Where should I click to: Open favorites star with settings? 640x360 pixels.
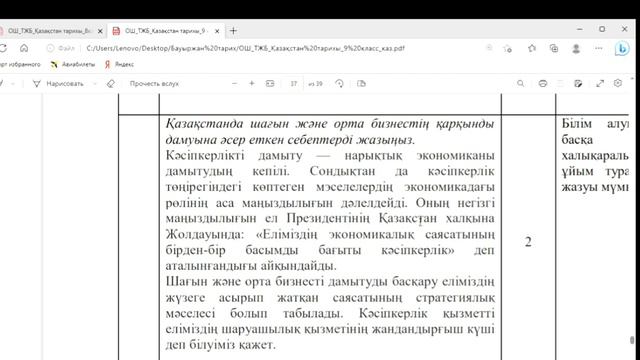[508, 49]
